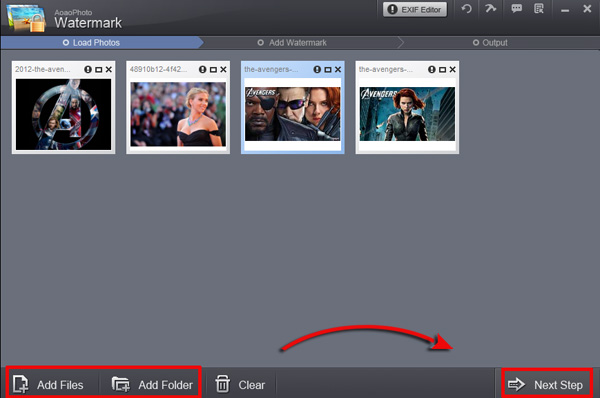This screenshot has width=600, height=398.
Task: Click the 2012-the-aven... file name
Action: (x=42, y=69)
